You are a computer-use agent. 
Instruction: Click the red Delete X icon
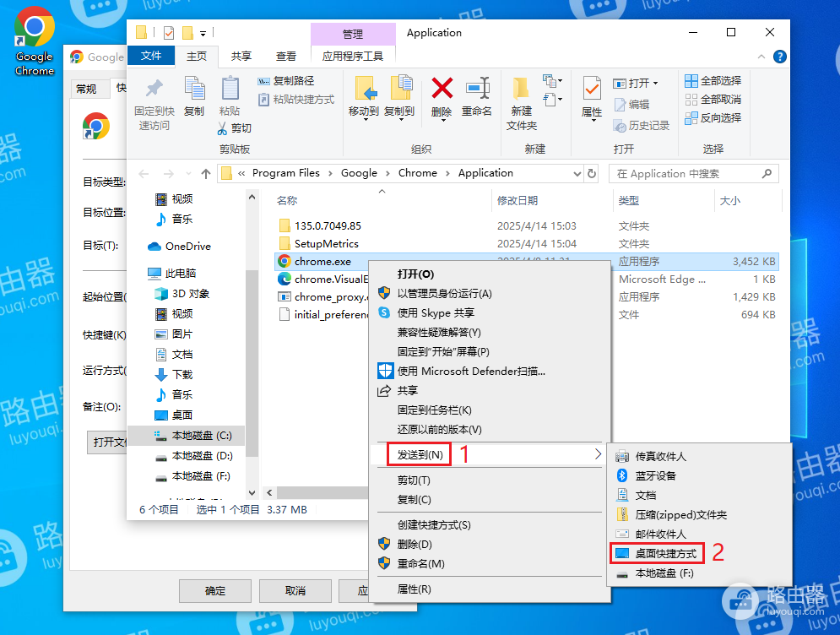[442, 88]
